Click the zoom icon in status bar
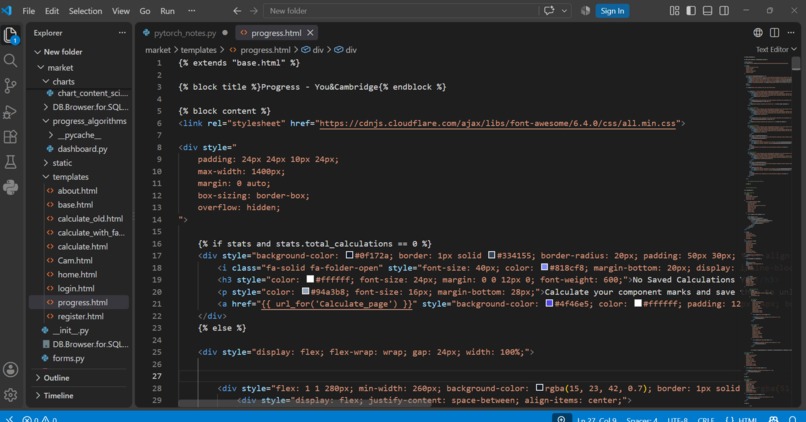Screen dimensions: 806x422 point(561,419)
